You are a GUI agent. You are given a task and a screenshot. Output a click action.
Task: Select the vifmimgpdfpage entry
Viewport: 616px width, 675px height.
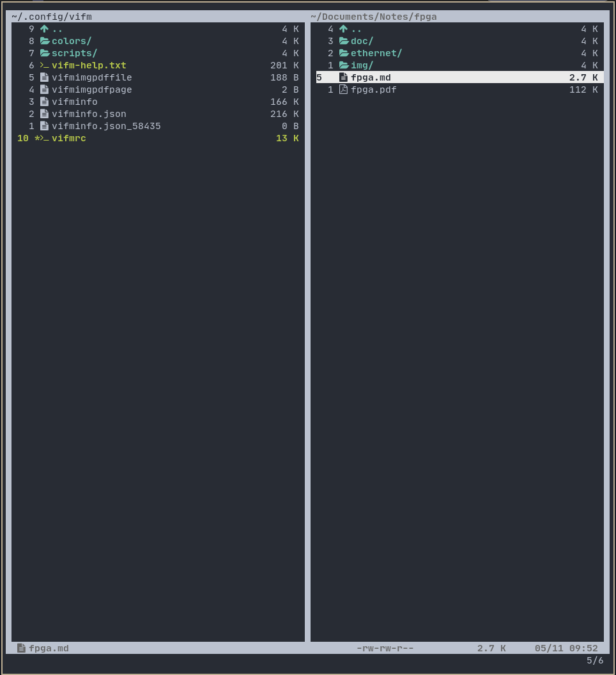click(x=91, y=89)
